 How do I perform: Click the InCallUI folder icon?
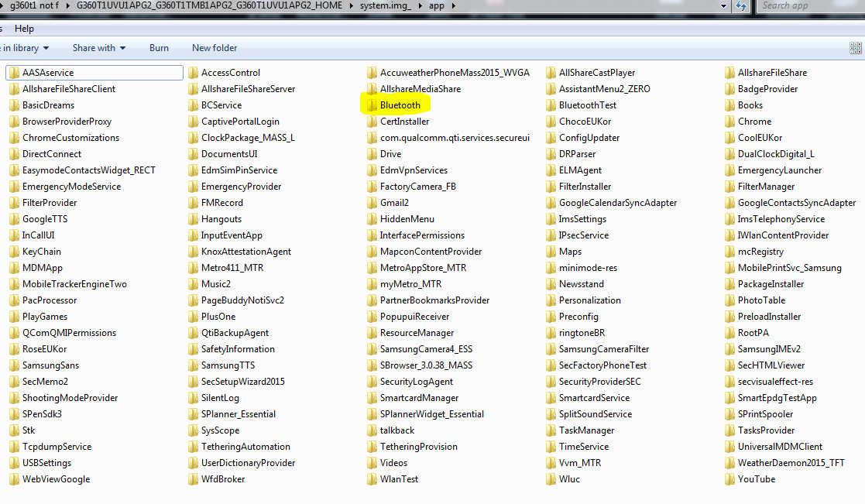pos(14,235)
